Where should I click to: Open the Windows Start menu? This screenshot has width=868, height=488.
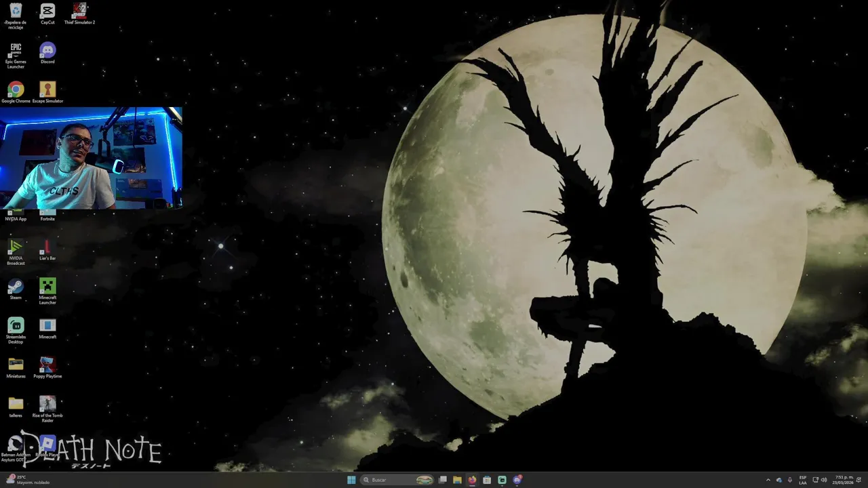click(351, 480)
